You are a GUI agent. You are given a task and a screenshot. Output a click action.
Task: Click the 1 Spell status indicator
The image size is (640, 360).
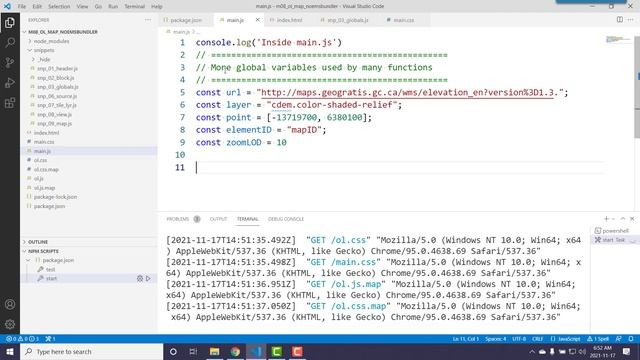click(598, 339)
